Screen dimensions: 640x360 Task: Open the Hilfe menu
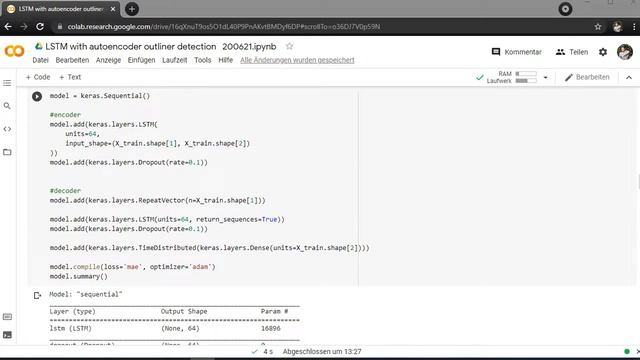pyautogui.click(x=225, y=60)
